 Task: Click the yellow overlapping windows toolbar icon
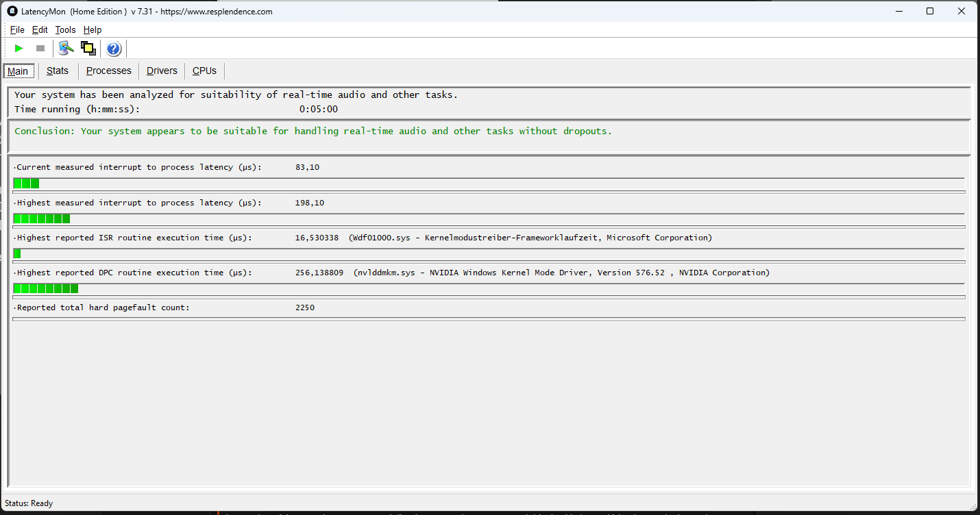tap(88, 48)
